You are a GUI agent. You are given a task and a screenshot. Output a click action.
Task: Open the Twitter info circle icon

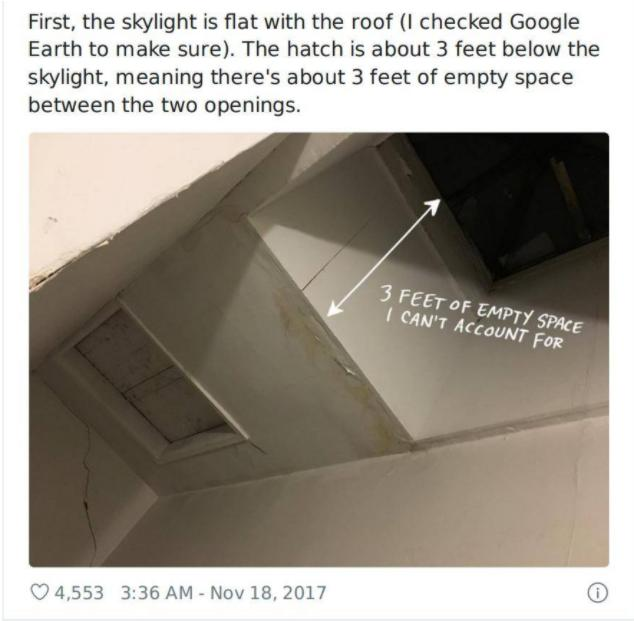(x=598, y=594)
